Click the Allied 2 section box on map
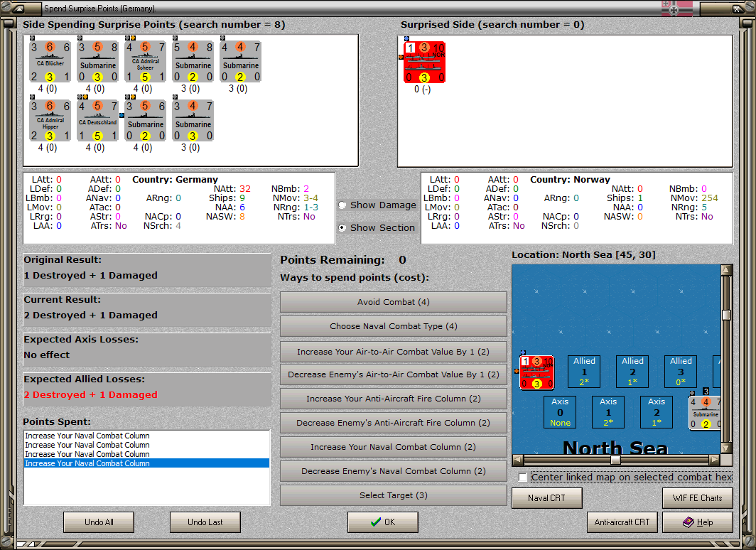Viewport: 756px width, 550px height. coord(632,372)
